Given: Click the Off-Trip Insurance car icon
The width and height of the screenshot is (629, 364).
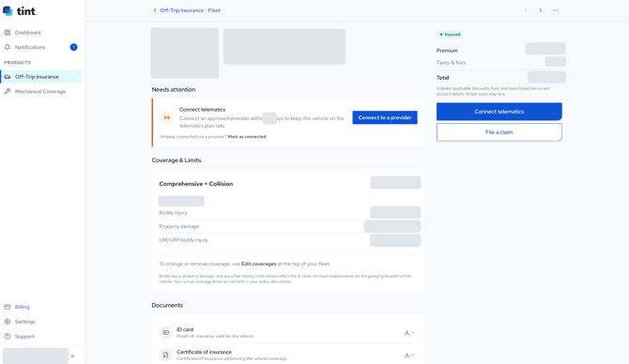Looking at the screenshot, I should tap(8, 77).
